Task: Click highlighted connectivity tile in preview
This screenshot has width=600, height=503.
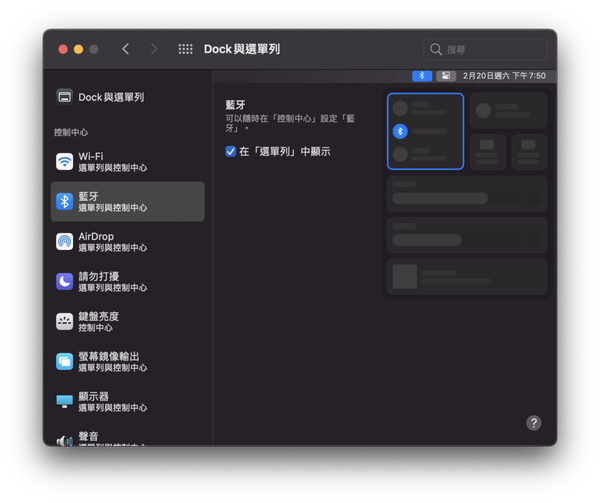Action: pyautogui.click(x=426, y=131)
